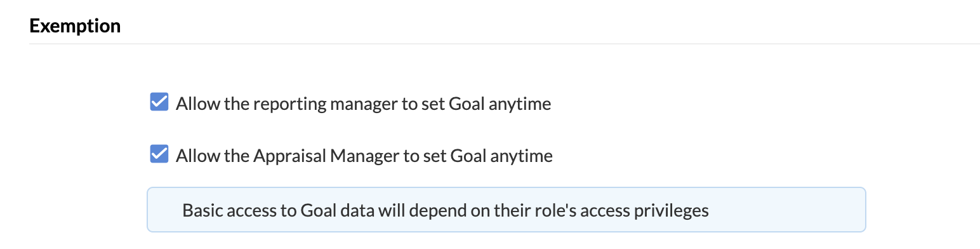Click the blank right side of the info box
Viewport: 980px width, 249px height.
click(787, 210)
